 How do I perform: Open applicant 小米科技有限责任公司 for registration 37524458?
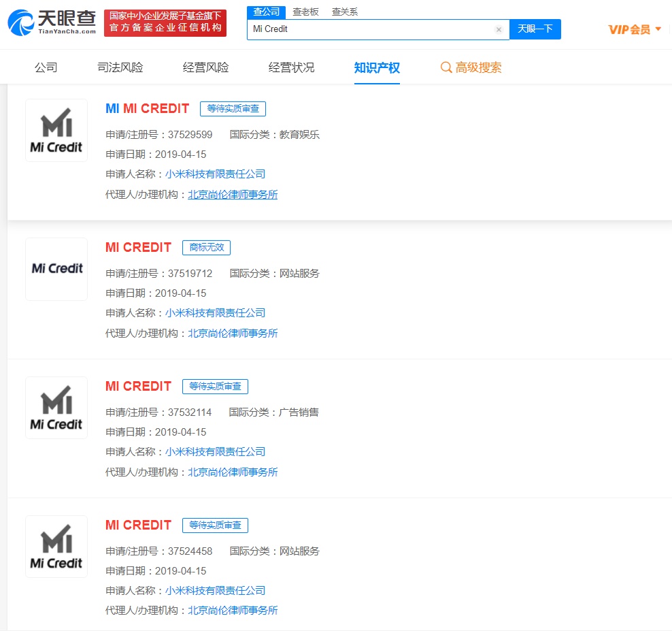point(215,591)
